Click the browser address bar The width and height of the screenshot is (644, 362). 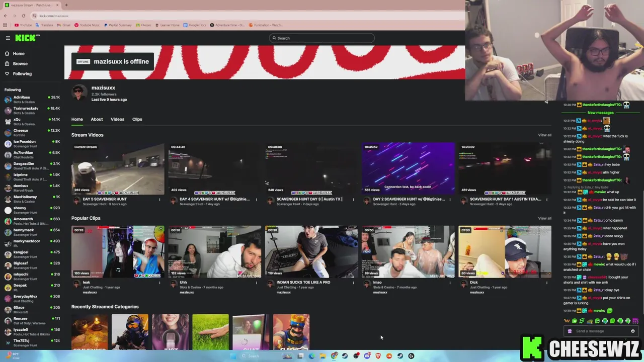tap(247, 16)
